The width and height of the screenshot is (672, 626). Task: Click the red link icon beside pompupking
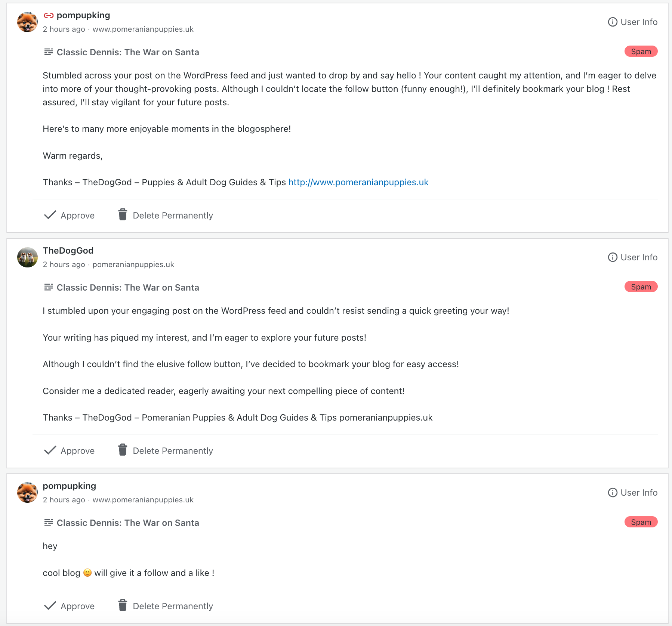49,16
